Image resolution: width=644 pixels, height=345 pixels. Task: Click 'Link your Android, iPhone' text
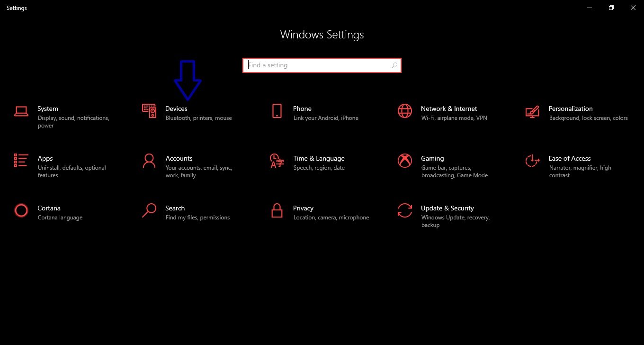tap(326, 118)
